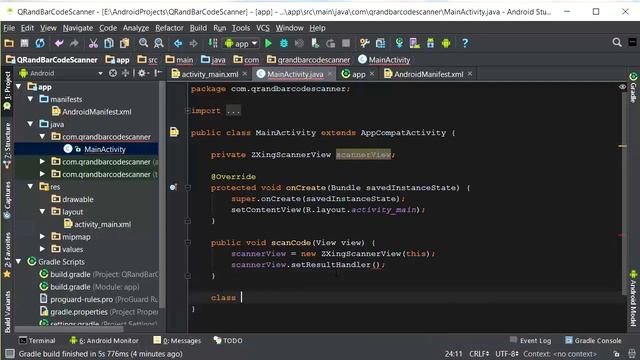The width and height of the screenshot is (640, 360).
Task: Click the Help question mark icon
Action: (465, 43)
